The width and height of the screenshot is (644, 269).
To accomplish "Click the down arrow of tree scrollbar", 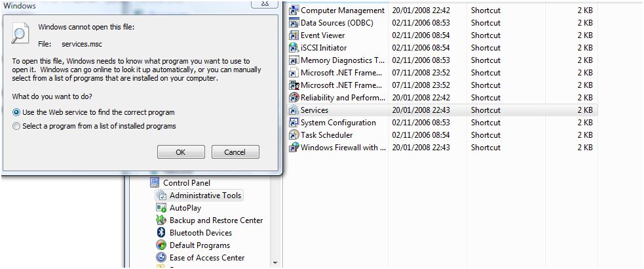I will coord(275,262).
